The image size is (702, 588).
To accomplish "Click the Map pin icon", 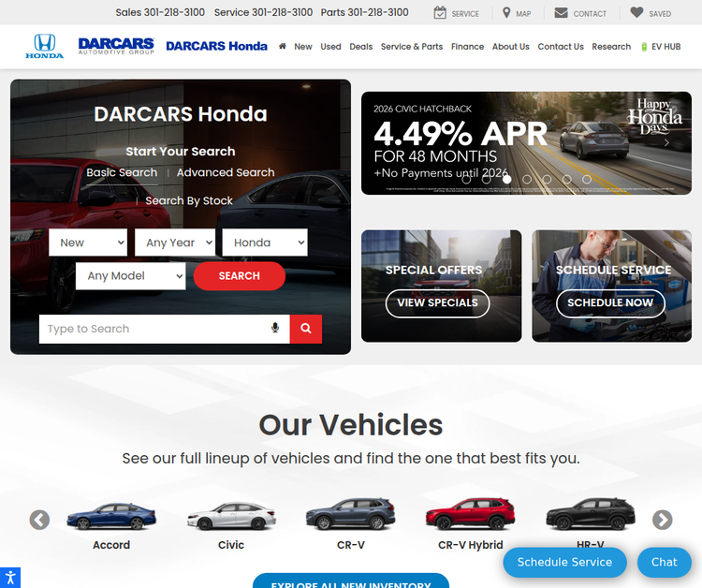I will coord(506,13).
